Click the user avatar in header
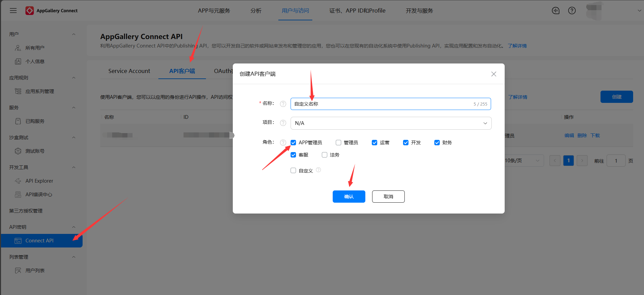This screenshot has height=295, width=644. pos(594,11)
